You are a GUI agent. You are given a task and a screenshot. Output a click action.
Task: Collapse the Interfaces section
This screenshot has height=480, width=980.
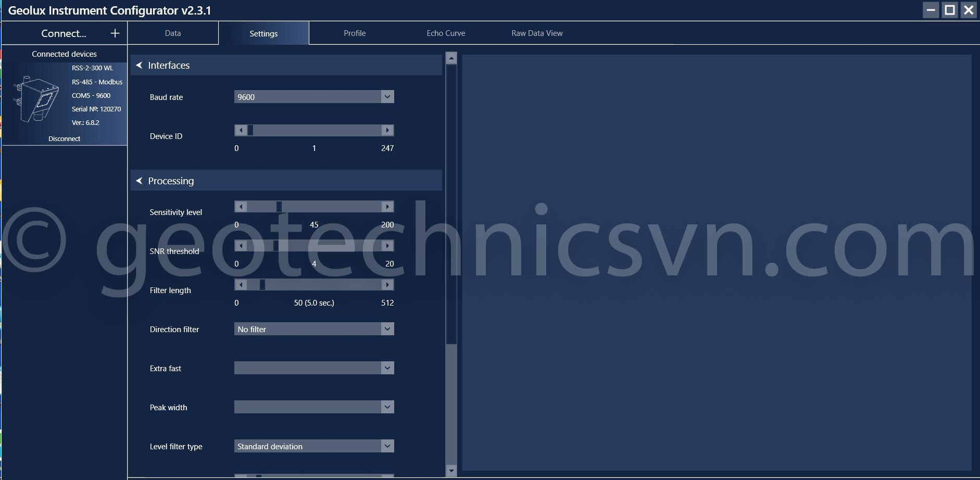140,65
